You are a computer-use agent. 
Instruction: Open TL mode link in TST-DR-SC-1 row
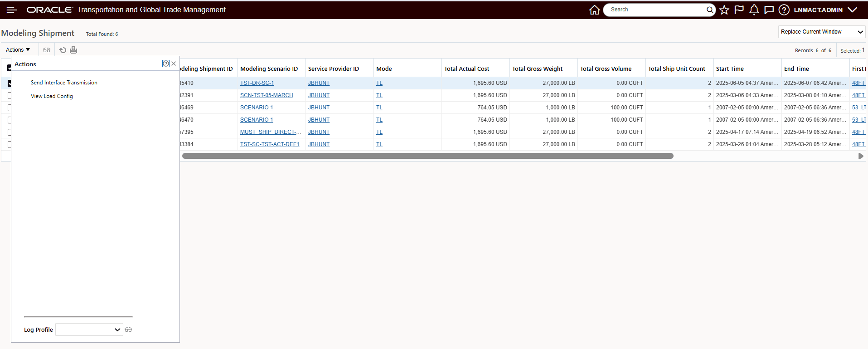click(379, 83)
